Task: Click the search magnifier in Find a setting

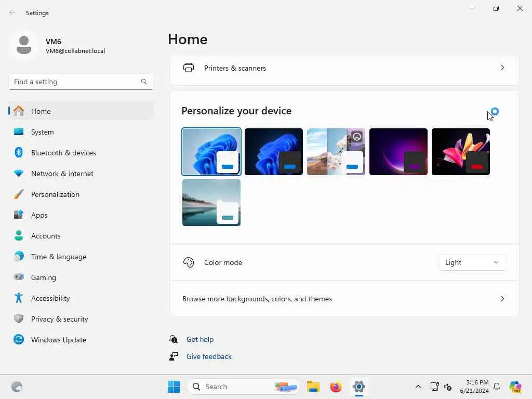Action: 144,82
